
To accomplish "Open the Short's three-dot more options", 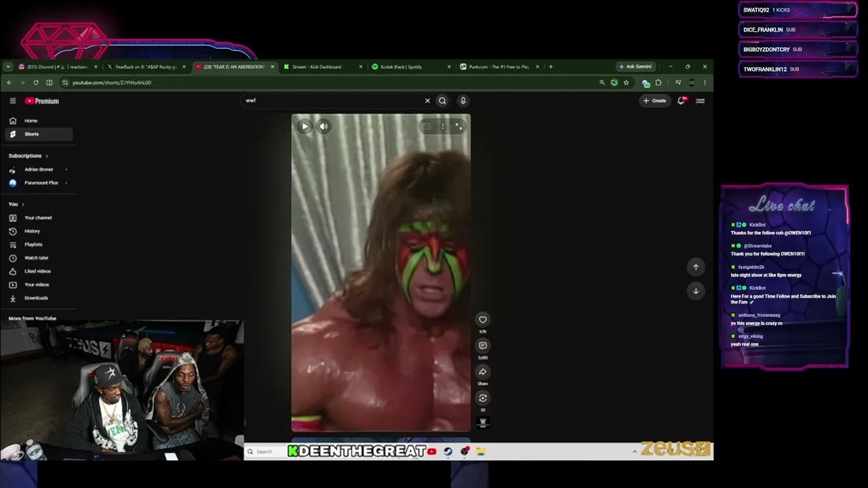I will tap(443, 126).
